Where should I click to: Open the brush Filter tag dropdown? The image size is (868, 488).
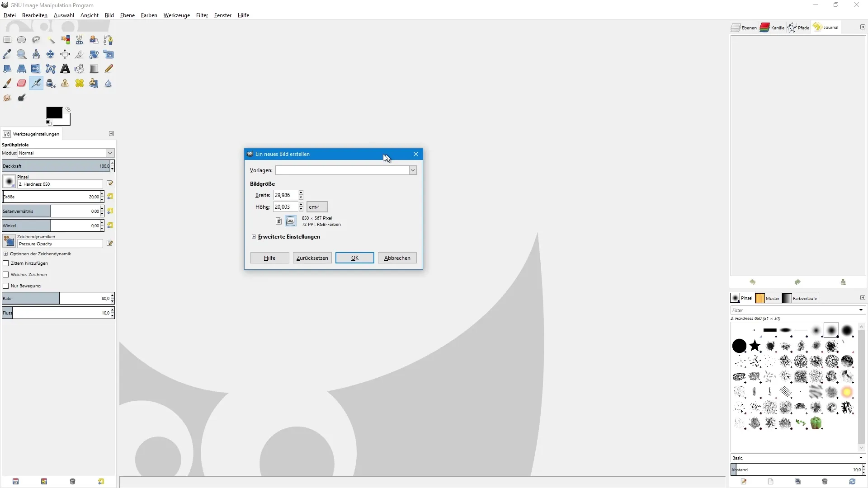click(x=861, y=310)
